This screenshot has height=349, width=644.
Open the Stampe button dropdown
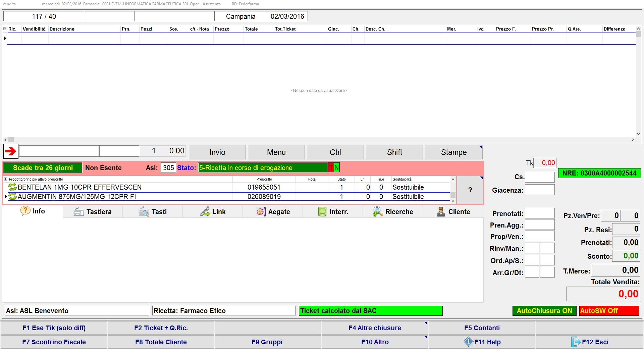[x=480, y=147]
